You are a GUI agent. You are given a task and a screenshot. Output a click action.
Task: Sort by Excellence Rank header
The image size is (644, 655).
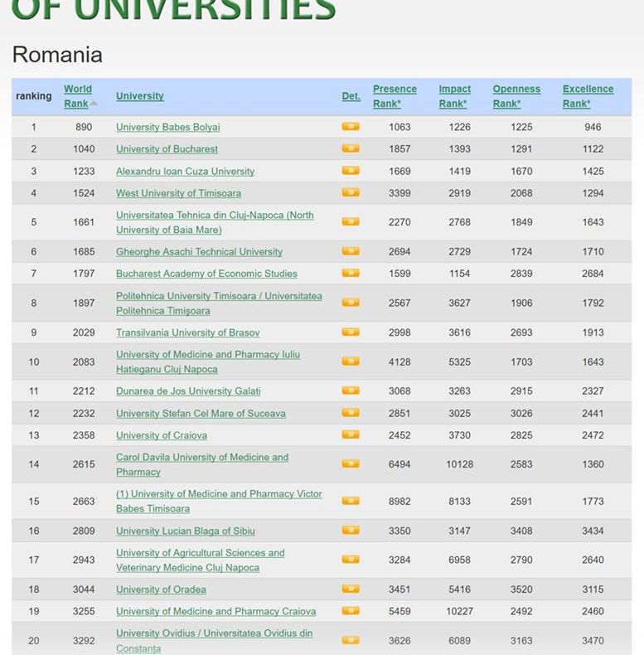588,96
